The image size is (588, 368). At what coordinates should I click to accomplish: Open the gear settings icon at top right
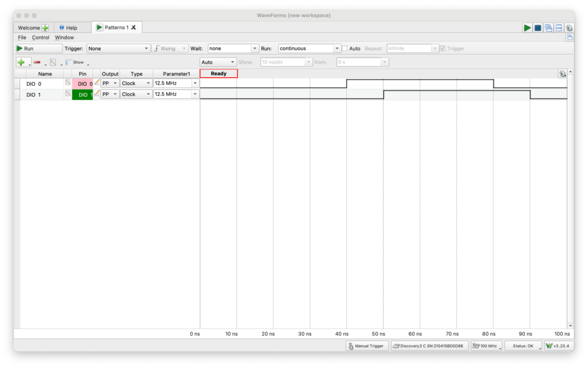[x=568, y=28]
